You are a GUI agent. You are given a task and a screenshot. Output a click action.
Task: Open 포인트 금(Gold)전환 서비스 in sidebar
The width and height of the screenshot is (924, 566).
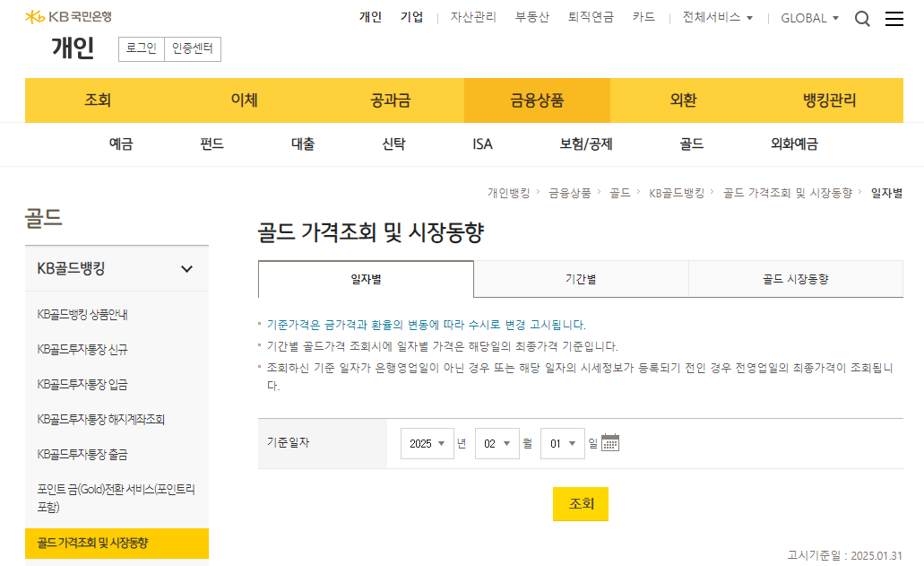(x=117, y=498)
